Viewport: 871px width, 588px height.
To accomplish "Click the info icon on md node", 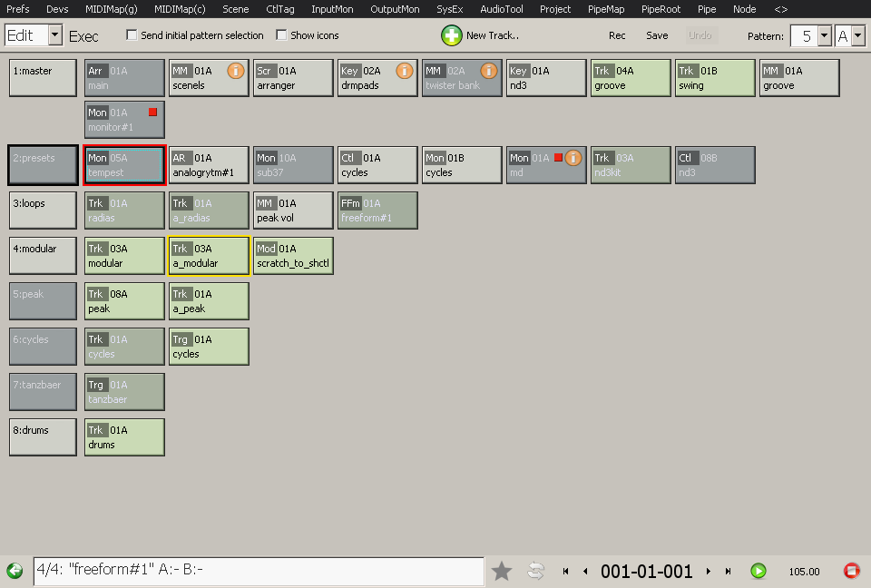I will 573,158.
